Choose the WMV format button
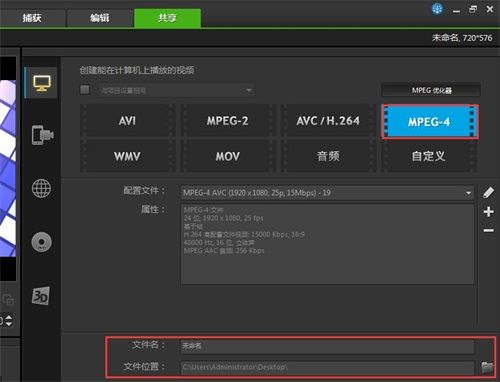Screen dimensions: 500x382 point(127,156)
